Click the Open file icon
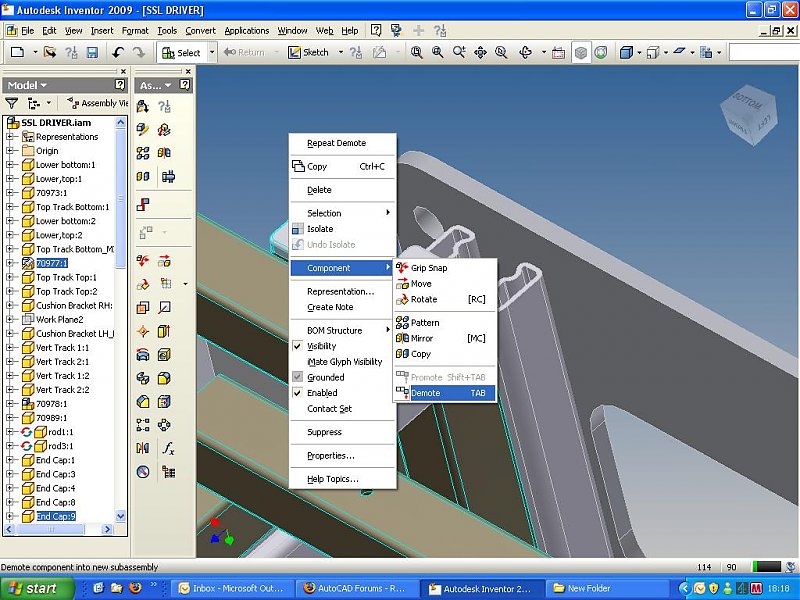800x600 pixels. click(x=49, y=52)
